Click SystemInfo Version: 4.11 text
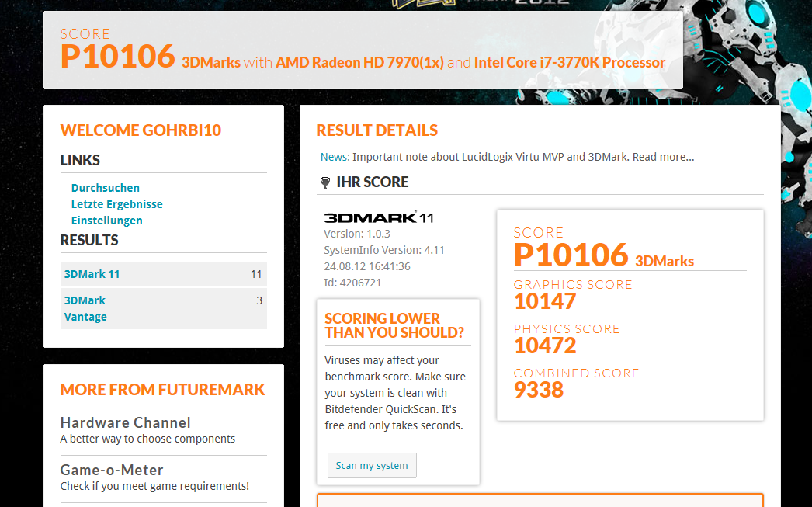The height and width of the screenshot is (507, 812). pos(384,250)
